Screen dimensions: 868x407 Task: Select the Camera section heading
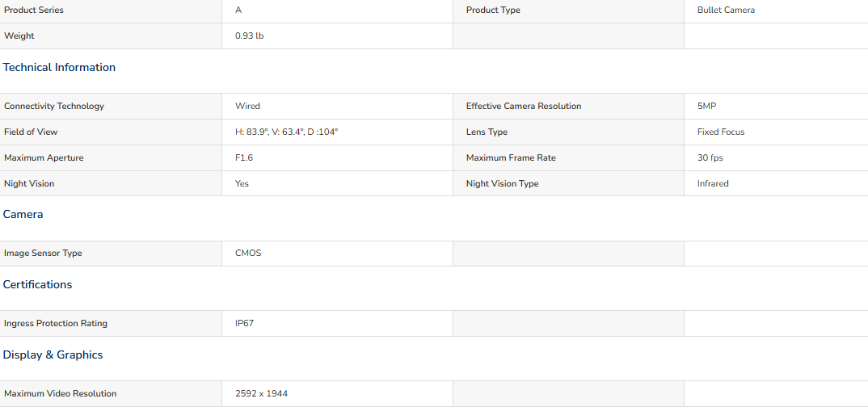[23, 215]
